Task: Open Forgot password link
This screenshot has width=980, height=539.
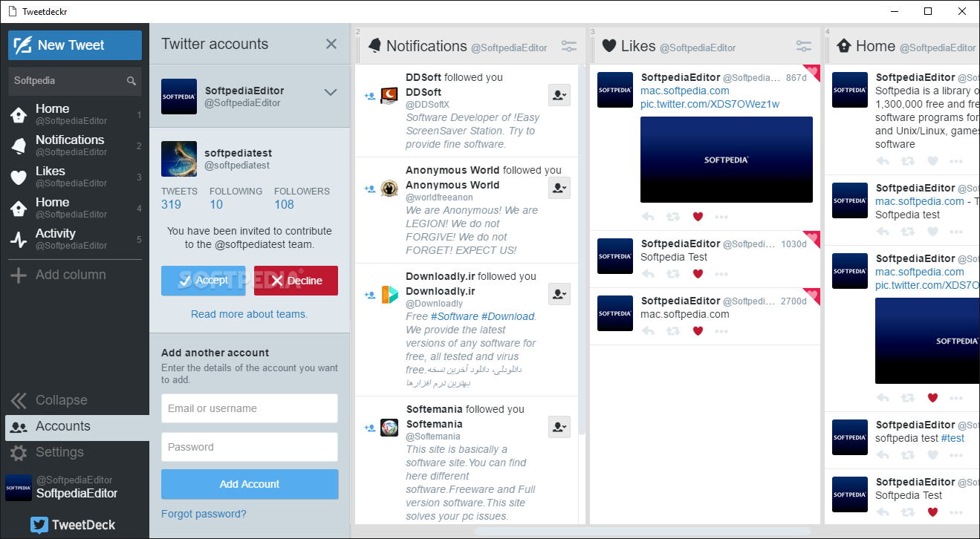Action: click(204, 514)
